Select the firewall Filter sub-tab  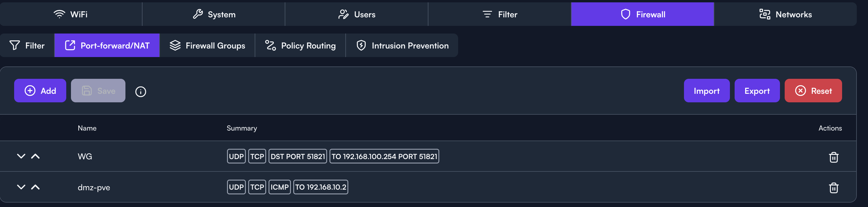[27, 46]
